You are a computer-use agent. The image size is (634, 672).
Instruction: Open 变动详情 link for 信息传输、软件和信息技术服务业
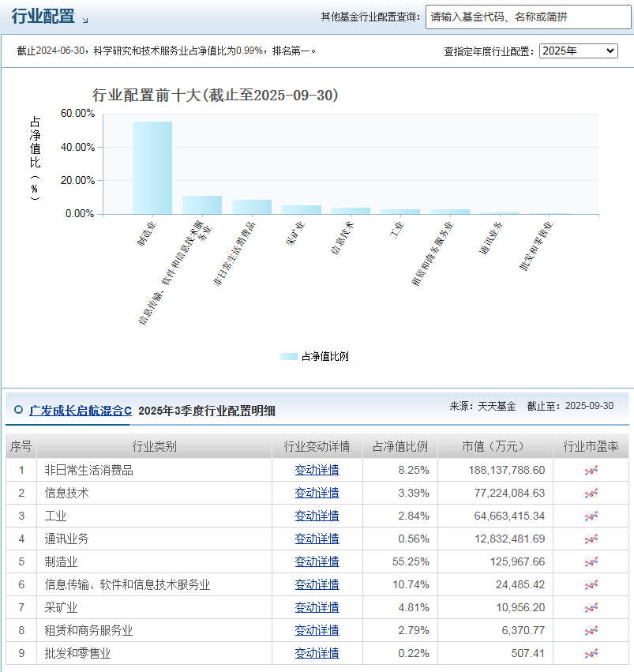317,584
